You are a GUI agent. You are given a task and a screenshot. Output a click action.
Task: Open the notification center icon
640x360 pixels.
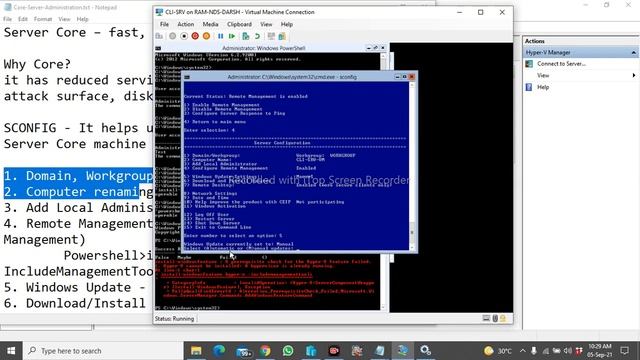tap(624, 351)
